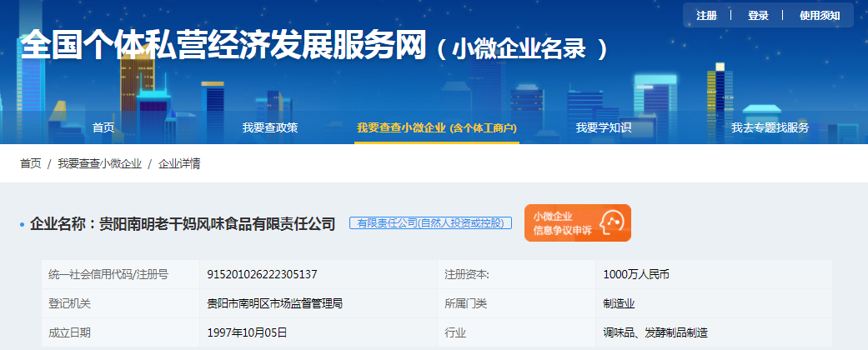Click 企业详情 breadcrumb item
Image resolution: width=868 pixels, height=350 pixels.
click(179, 163)
